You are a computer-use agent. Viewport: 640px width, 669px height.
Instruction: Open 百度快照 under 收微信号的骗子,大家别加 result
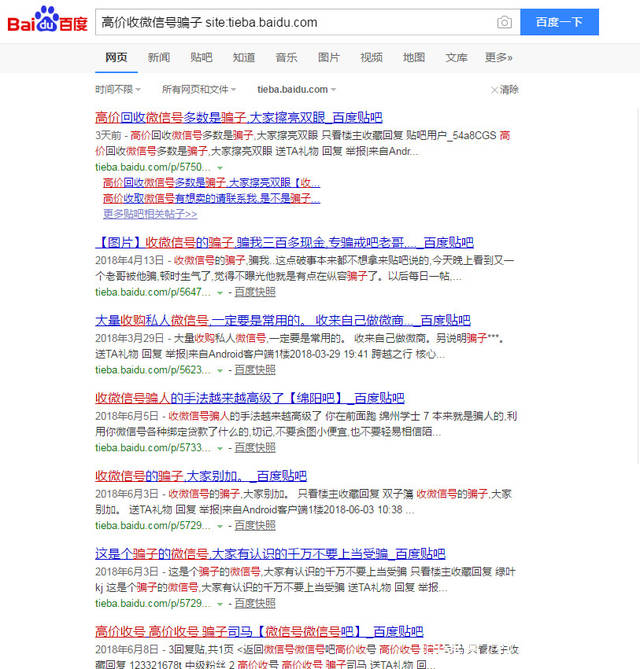point(255,526)
